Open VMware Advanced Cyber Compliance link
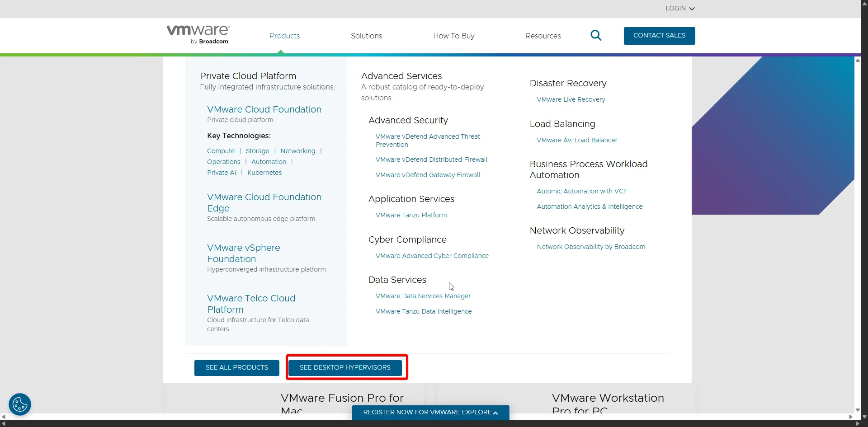 432,256
